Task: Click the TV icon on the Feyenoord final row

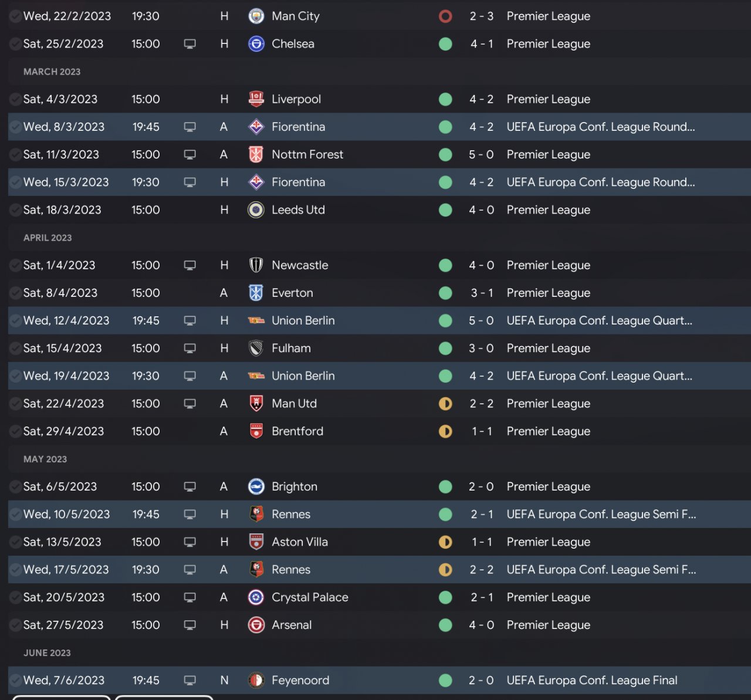Action: pos(190,681)
